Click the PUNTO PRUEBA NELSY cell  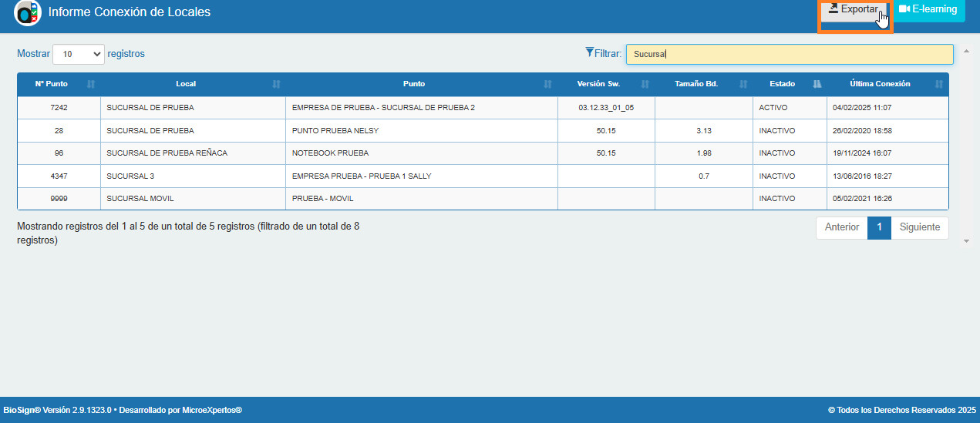tap(422, 130)
